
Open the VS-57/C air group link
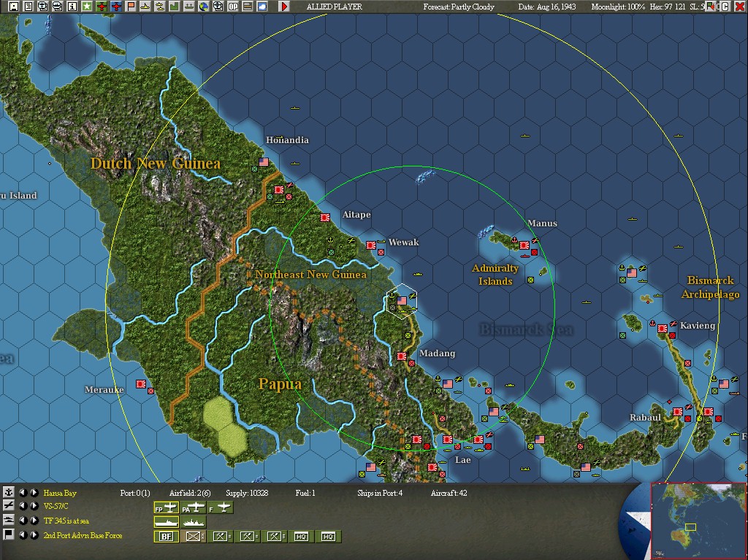coord(56,506)
